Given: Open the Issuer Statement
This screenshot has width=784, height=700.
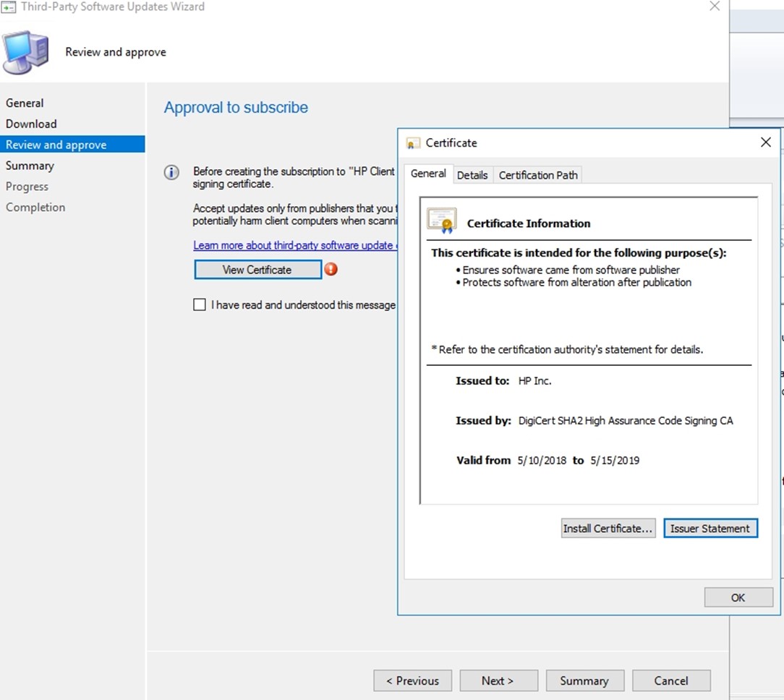Looking at the screenshot, I should [710, 529].
